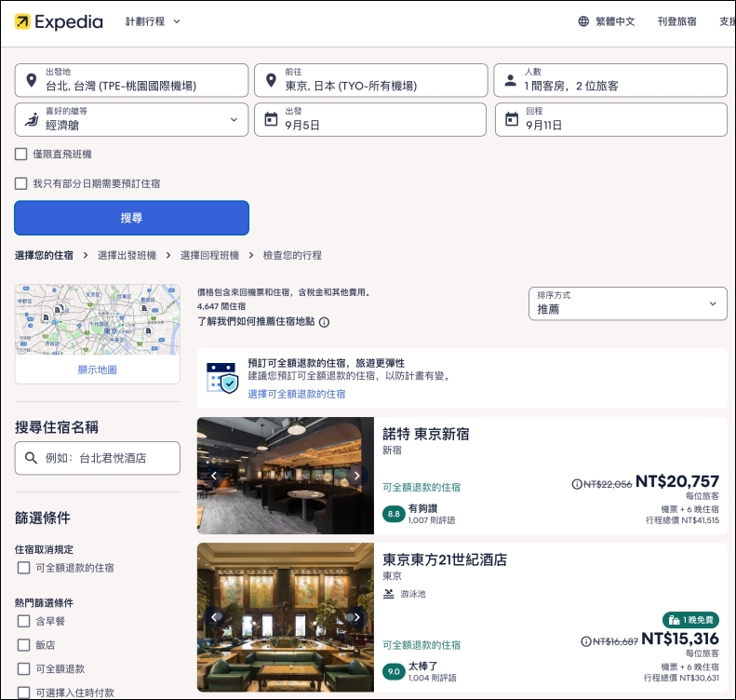Open 喜好的艙等 cabin class dropdown
Image resolution: width=736 pixels, height=700 pixels.
(131, 120)
